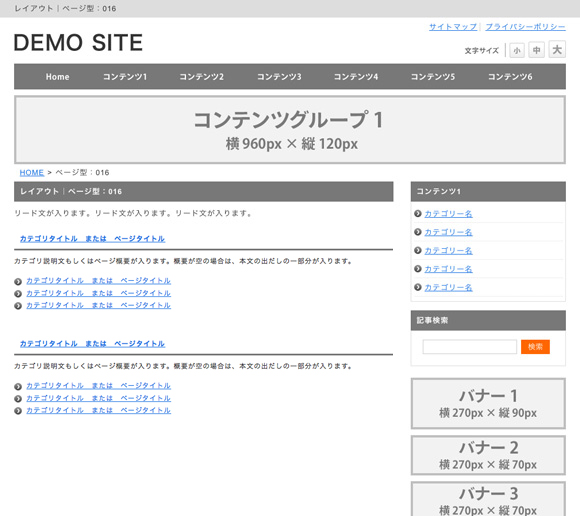Open the Home navigation item
580x516 pixels.
(x=57, y=77)
